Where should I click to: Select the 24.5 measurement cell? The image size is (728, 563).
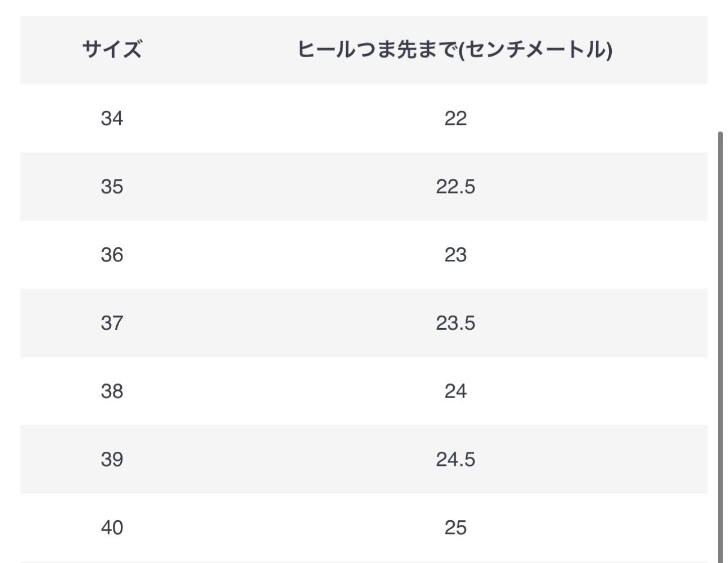pos(455,459)
